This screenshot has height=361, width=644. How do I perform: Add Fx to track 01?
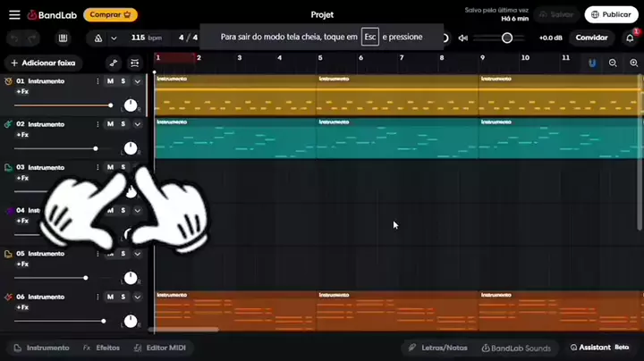[22, 91]
